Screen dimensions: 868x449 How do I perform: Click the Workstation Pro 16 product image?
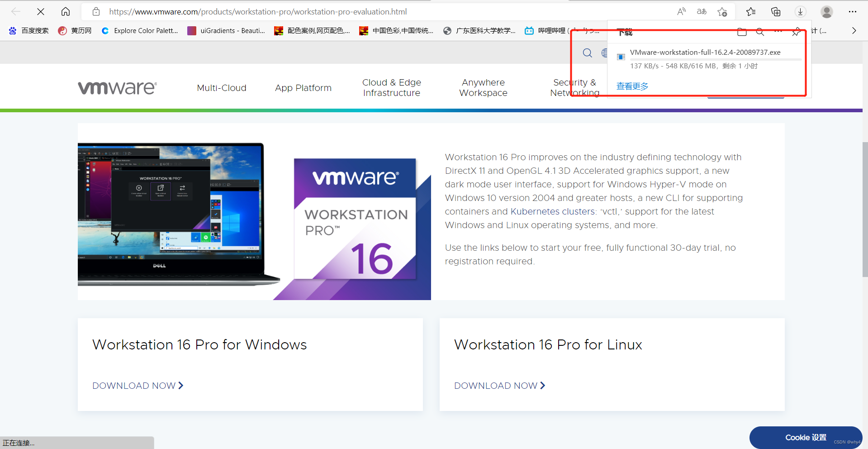(x=355, y=219)
